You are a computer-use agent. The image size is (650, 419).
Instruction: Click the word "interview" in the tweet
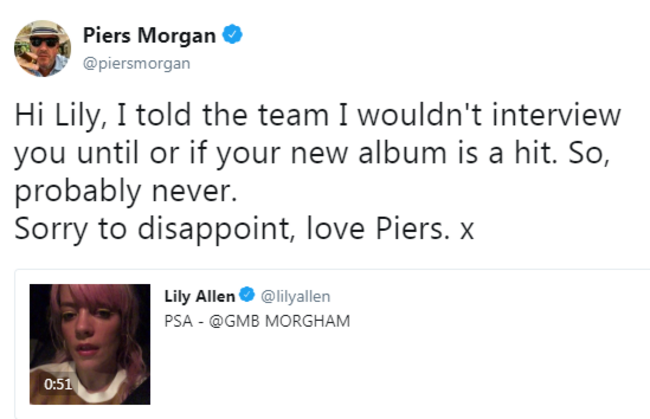pyautogui.click(x=557, y=115)
